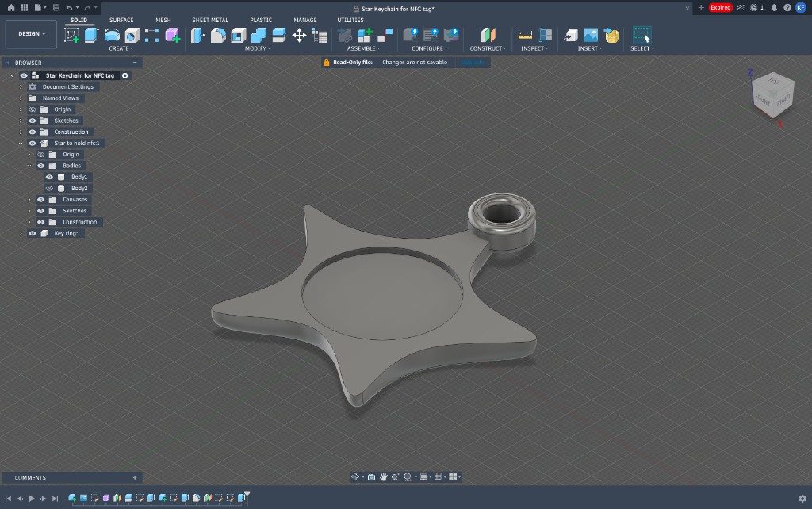Click the Undo arrow

pyautogui.click(x=69, y=8)
